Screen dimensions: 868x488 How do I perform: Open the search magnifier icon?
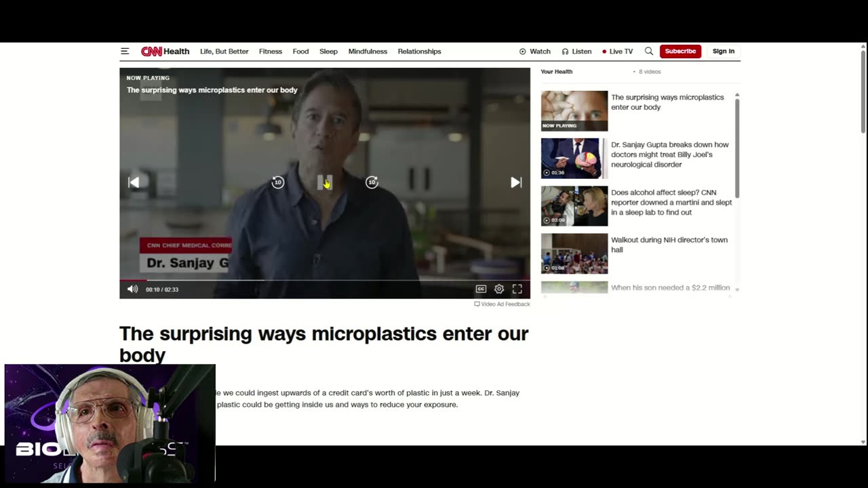pyautogui.click(x=649, y=52)
